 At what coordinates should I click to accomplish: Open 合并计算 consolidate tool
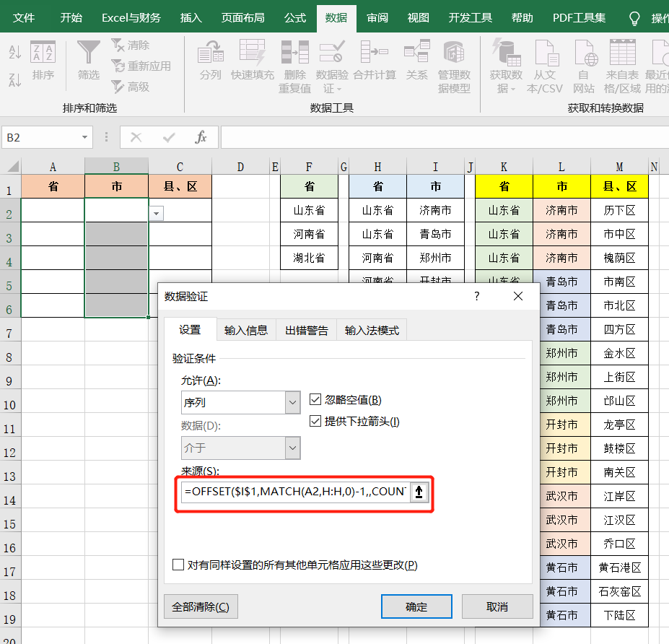(x=375, y=61)
